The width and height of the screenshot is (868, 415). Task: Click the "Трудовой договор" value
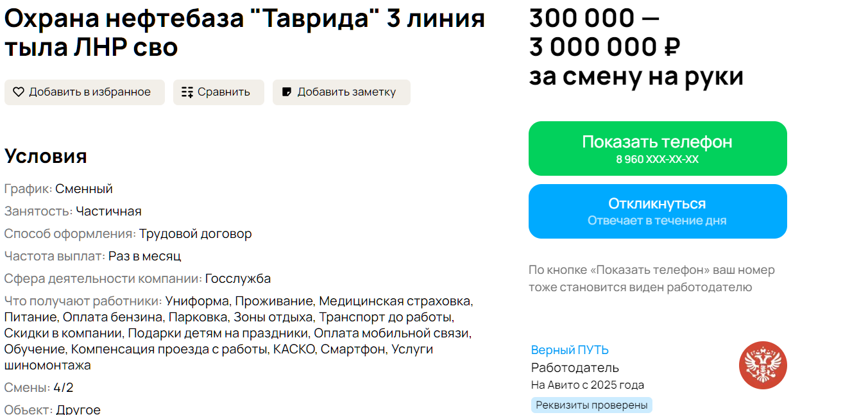coord(196,233)
